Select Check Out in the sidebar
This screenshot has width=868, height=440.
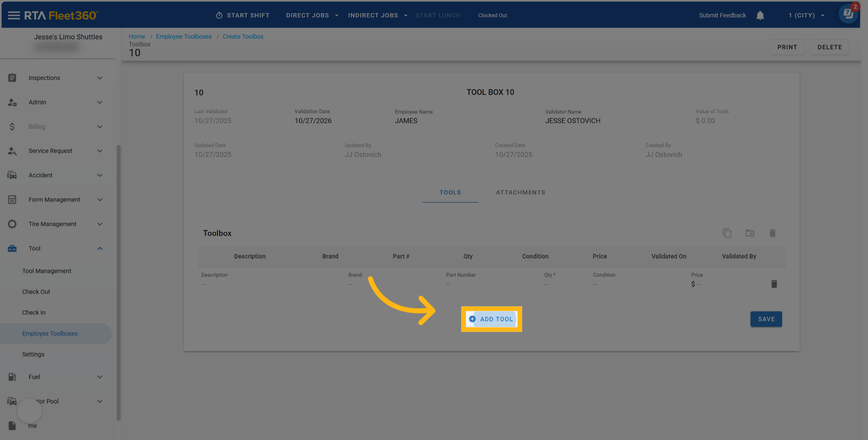pos(36,292)
